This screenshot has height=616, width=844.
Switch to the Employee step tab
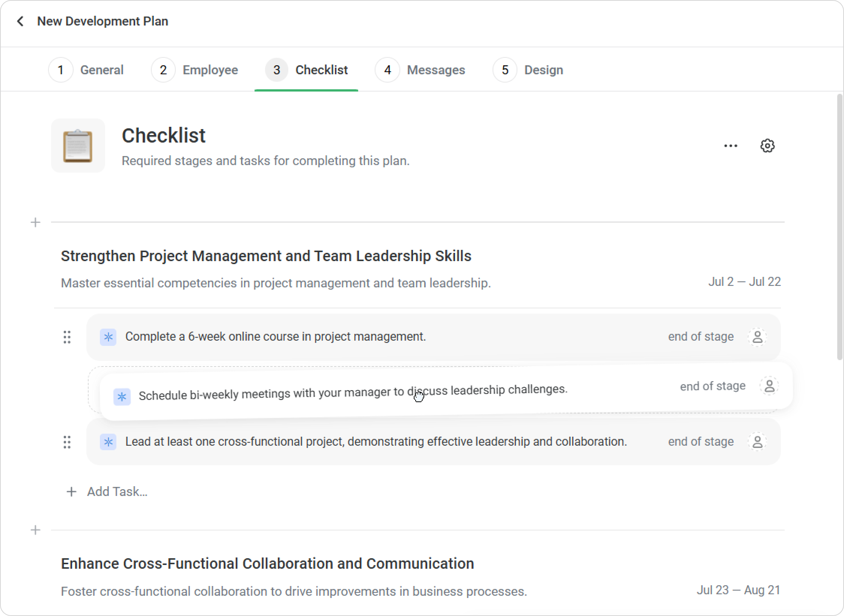pos(194,70)
